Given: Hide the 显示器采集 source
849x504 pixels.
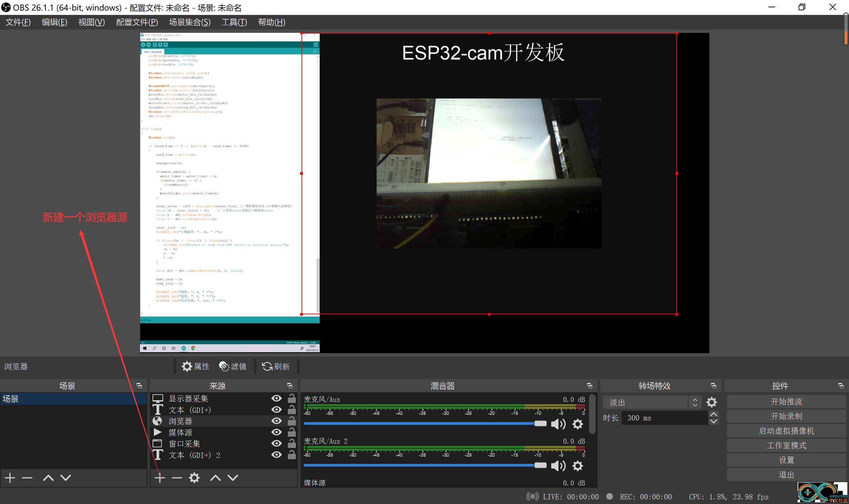Looking at the screenshot, I should tap(277, 398).
